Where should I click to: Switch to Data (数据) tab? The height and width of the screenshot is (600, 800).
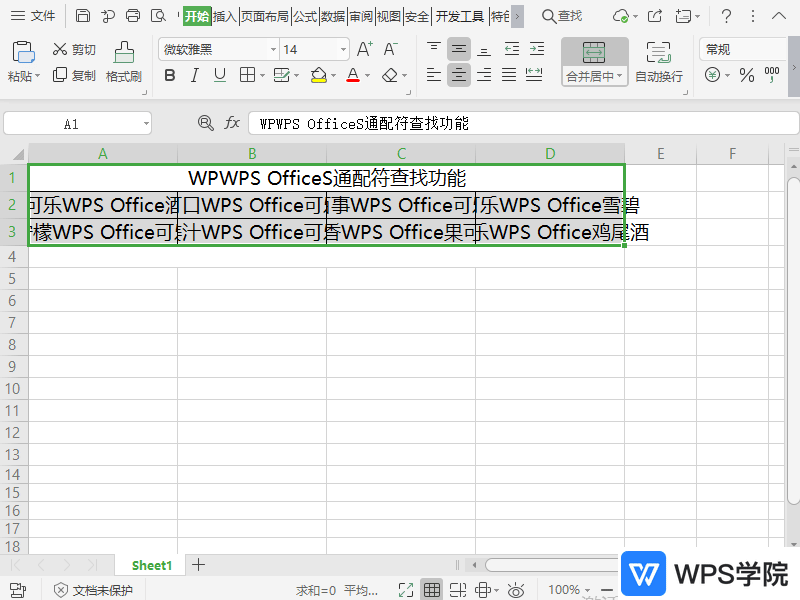pyautogui.click(x=333, y=16)
